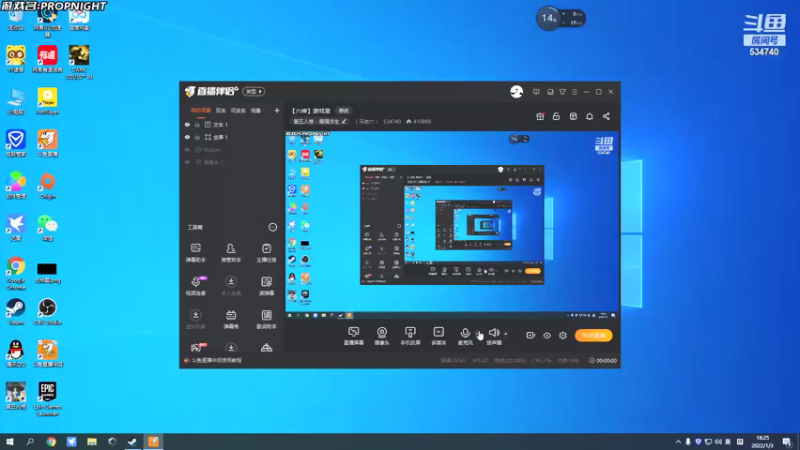Open the user avatar in title bar
The height and width of the screenshot is (450, 800).
[516, 92]
